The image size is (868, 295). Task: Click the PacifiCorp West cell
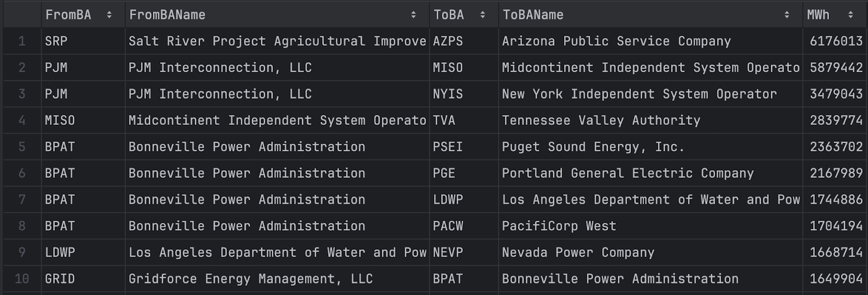tap(650, 226)
